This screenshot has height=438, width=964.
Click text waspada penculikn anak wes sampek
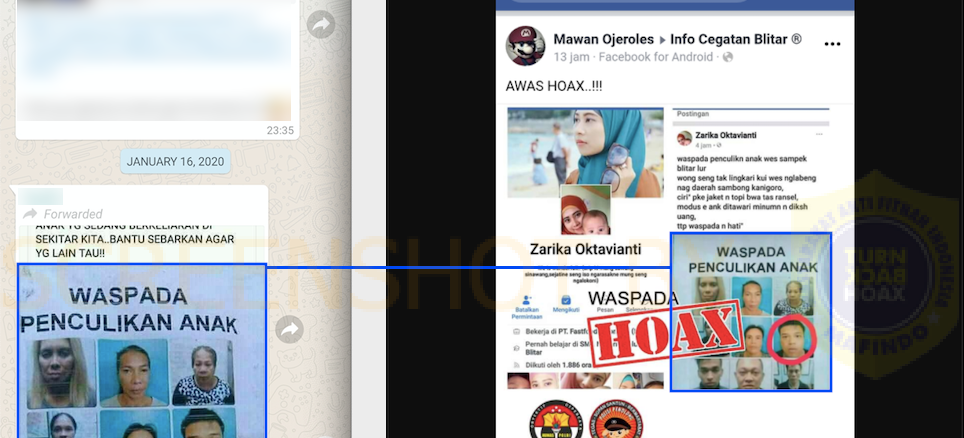coord(741,159)
